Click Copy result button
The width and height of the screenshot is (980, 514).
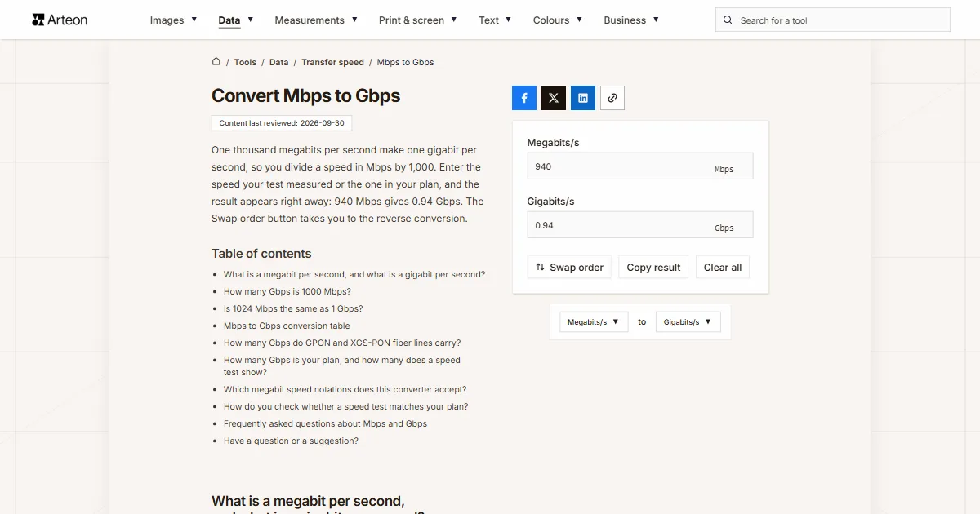point(653,267)
